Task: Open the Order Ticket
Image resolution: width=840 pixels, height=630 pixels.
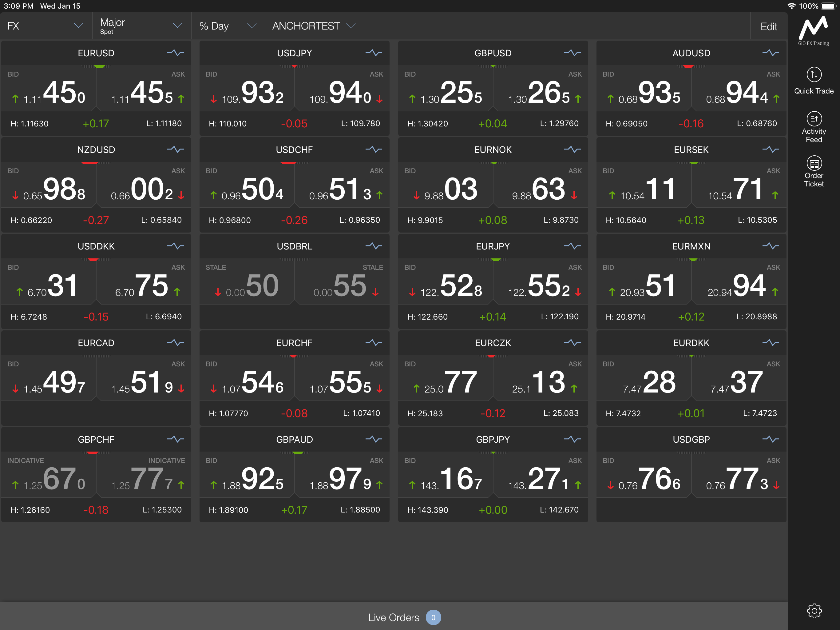Action: 814,171
